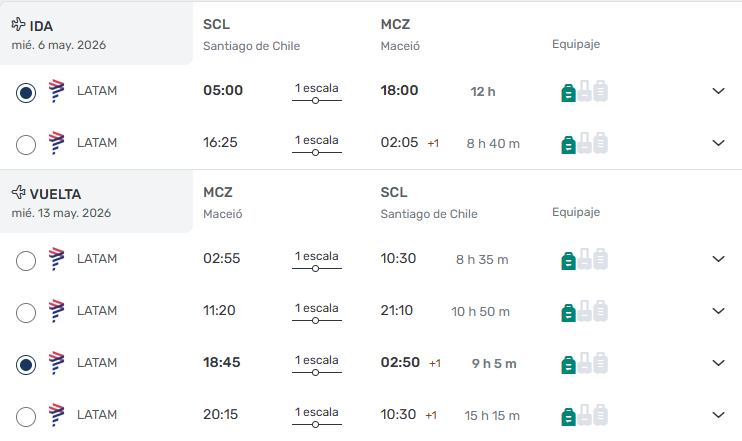Click the airplane icon next to VUELTA
This screenshot has width=742, height=441.
[19, 192]
